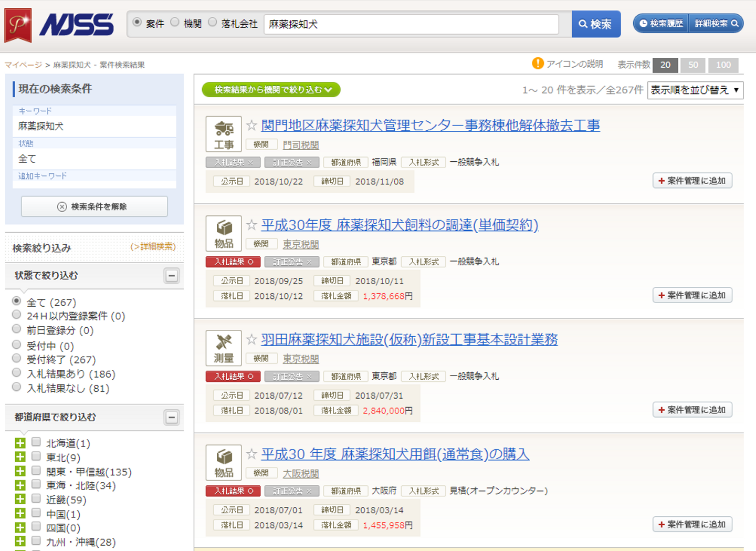The width and height of the screenshot is (756, 551).
Task: Open 平成30年度 麻薬探知犬飼料の調達(単価契約) link
Action: [x=400, y=225]
